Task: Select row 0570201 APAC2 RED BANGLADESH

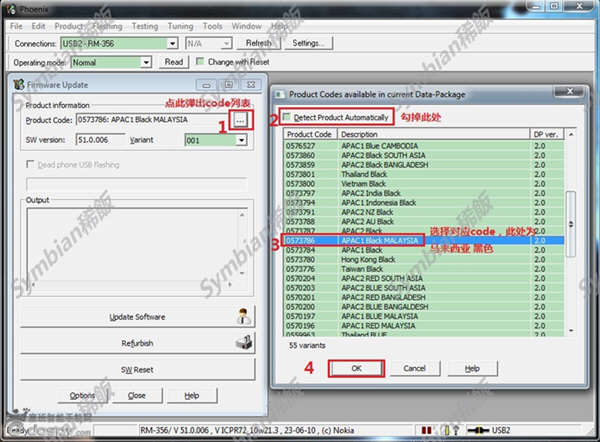Action: coord(424,297)
